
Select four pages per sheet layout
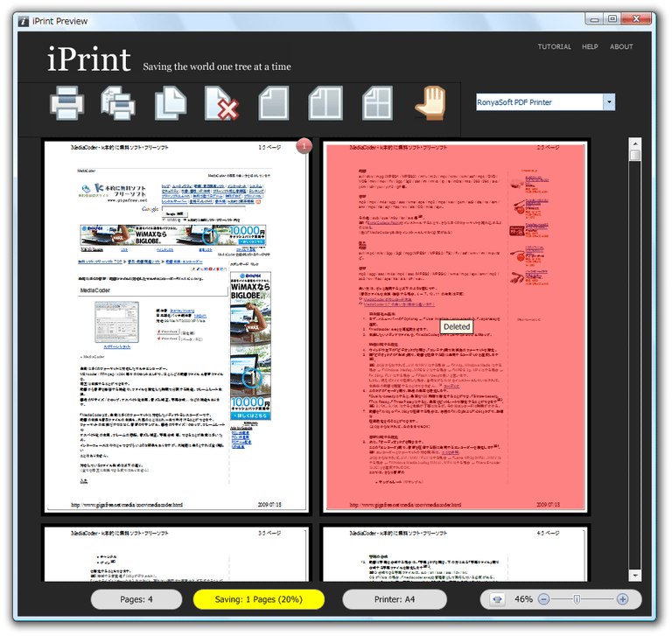click(x=377, y=103)
